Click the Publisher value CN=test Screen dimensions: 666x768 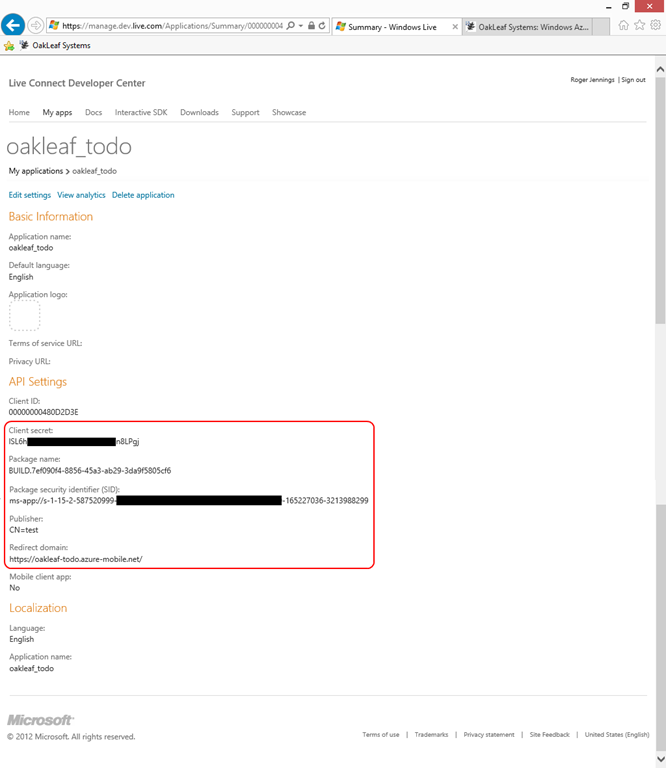(x=24, y=530)
